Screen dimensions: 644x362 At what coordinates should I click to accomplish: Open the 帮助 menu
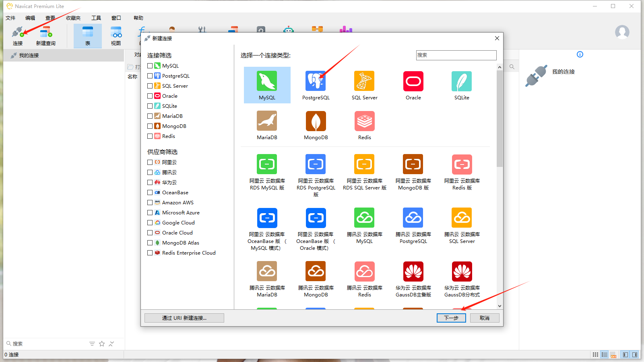pos(138,18)
